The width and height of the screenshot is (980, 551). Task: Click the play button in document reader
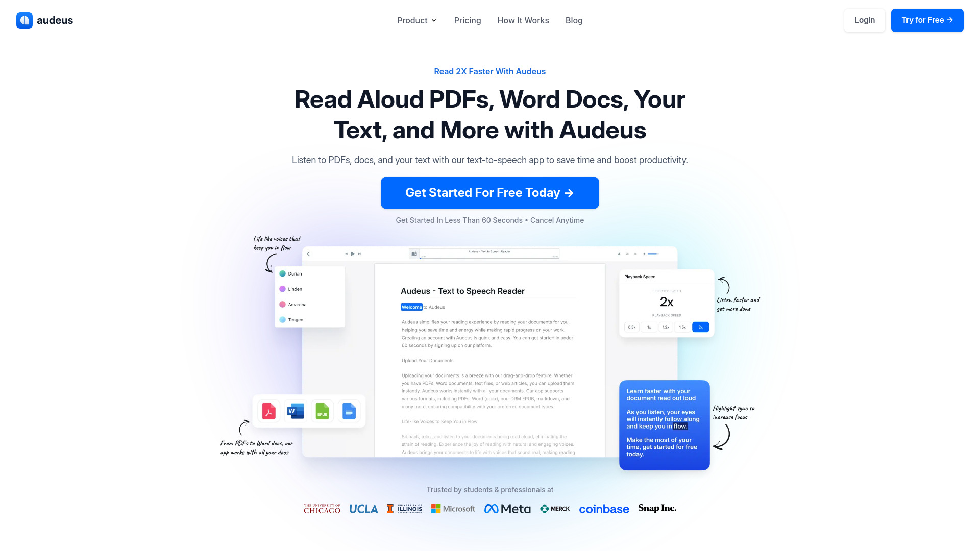point(352,254)
